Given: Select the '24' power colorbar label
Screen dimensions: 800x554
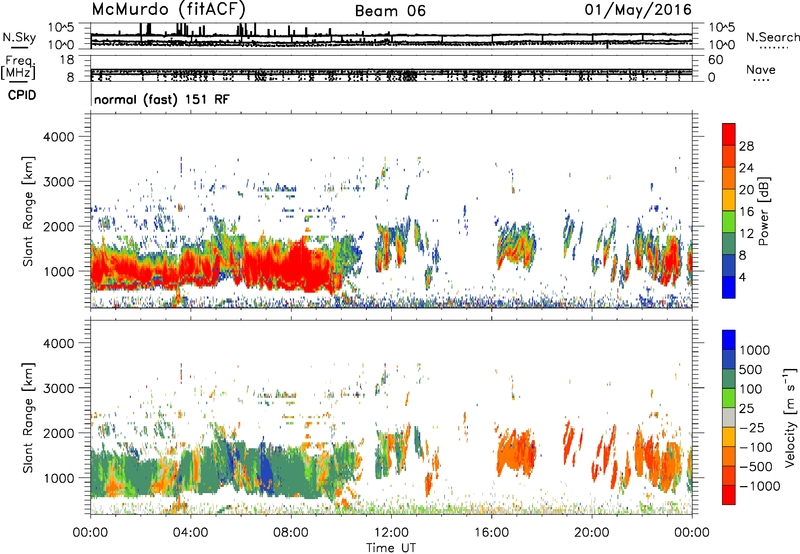Looking at the screenshot, I should pyautogui.click(x=746, y=168).
